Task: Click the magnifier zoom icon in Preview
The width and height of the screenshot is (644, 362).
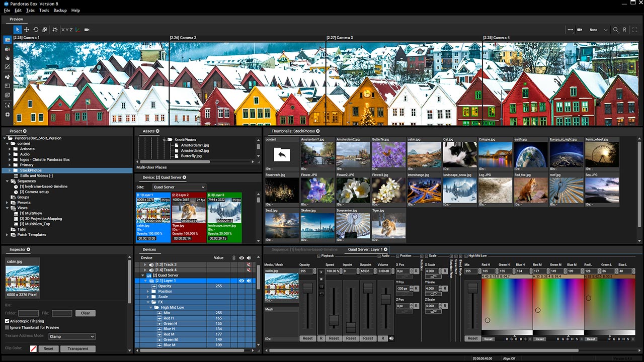Action: [615, 30]
